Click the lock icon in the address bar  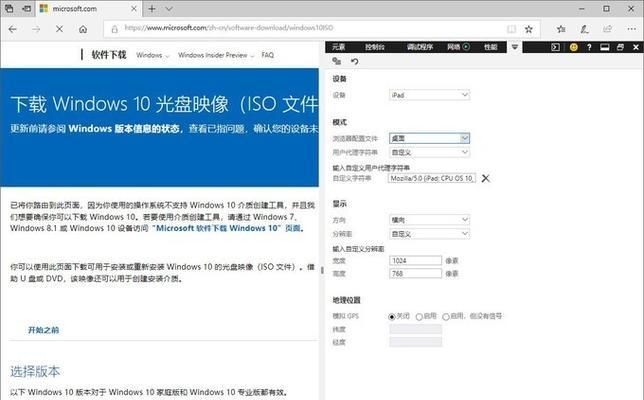(x=115, y=29)
